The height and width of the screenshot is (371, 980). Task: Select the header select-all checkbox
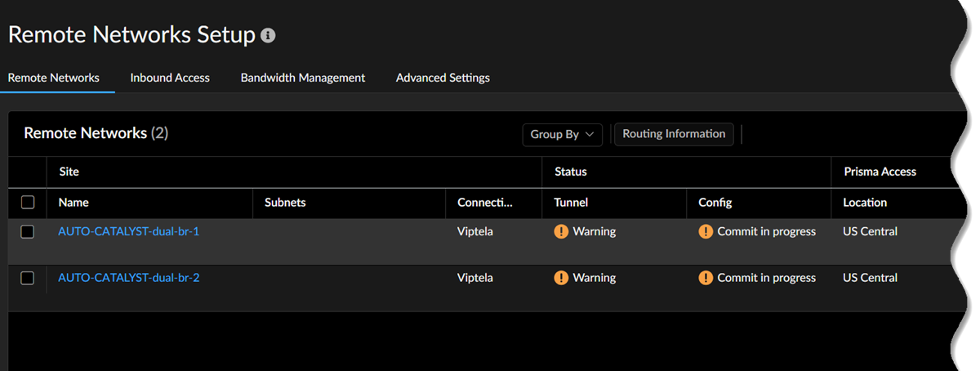point(28,203)
